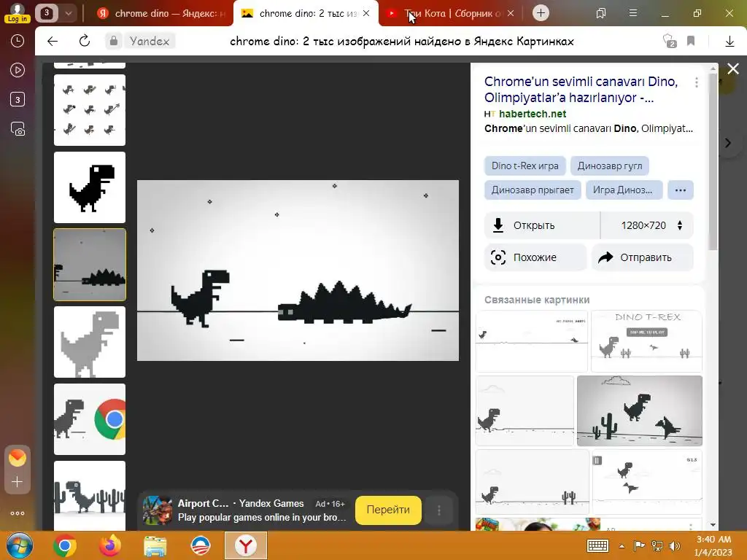
Task: Open the hamburger browser menu
Action: (633, 13)
